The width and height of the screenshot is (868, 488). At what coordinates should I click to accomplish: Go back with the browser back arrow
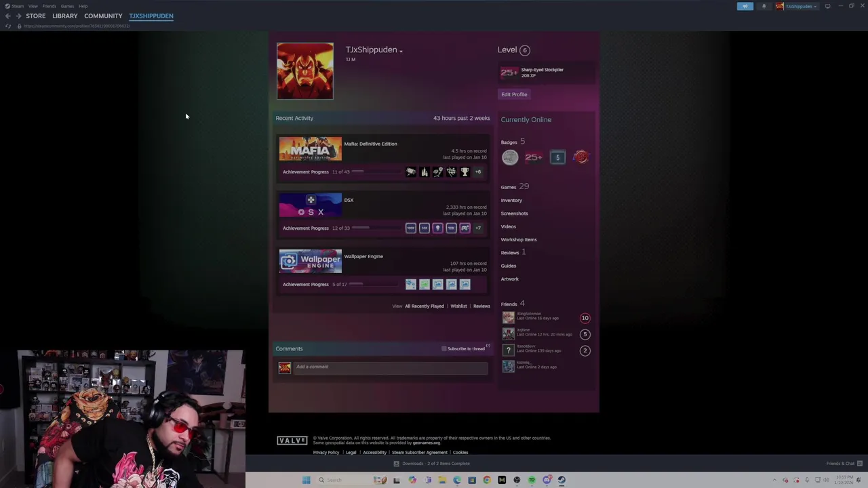(8, 16)
